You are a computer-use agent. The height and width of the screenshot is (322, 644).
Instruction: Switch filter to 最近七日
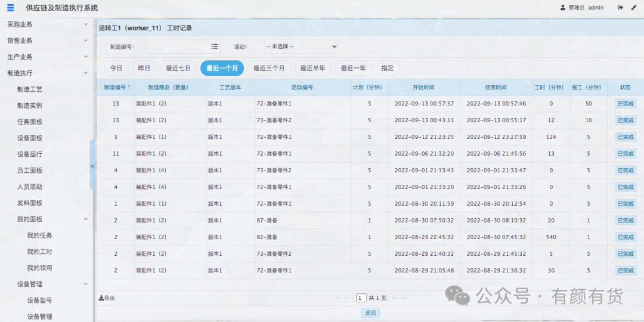(178, 68)
